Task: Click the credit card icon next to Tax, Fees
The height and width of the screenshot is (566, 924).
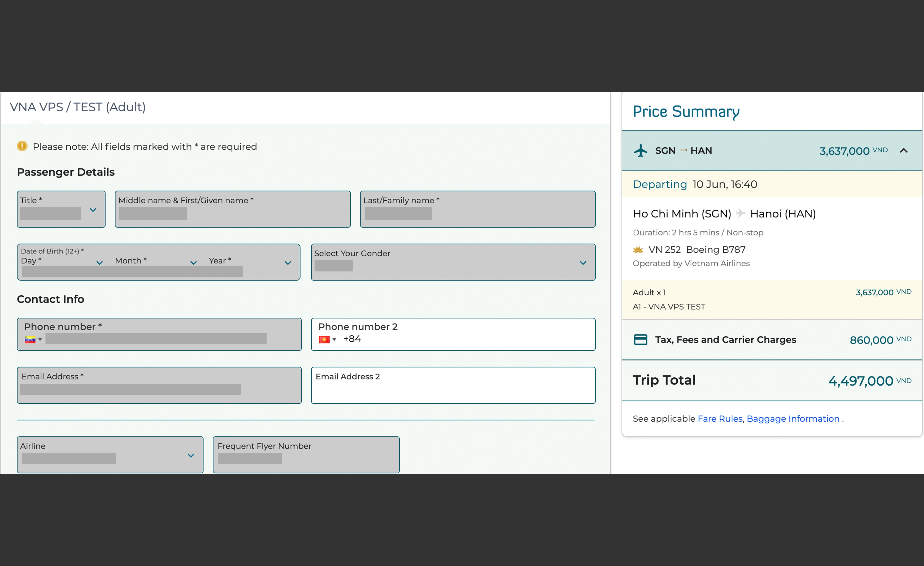Action: point(640,339)
